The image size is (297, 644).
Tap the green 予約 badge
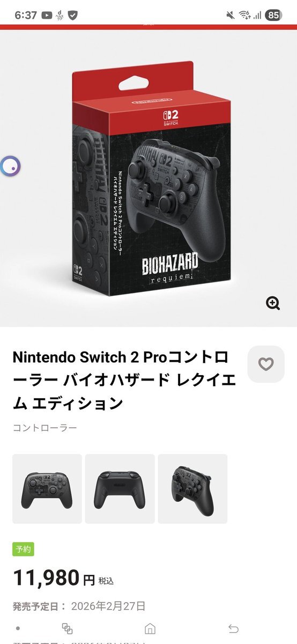(23, 549)
